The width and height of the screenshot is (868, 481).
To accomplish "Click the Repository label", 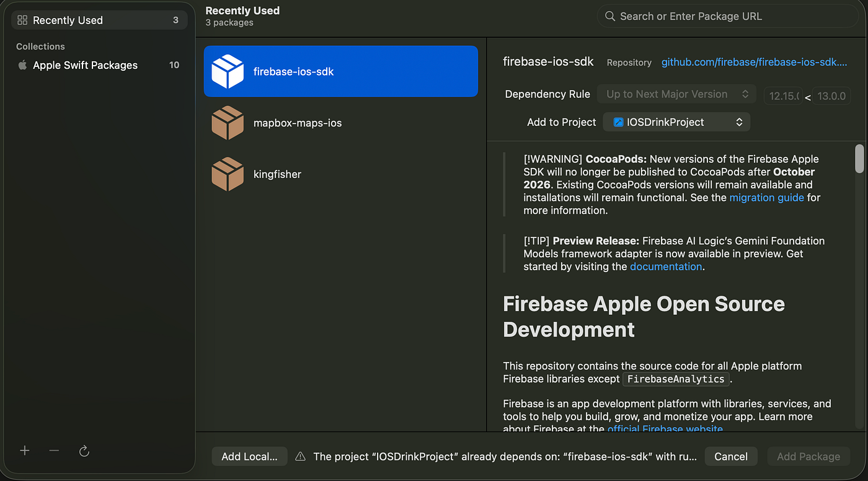I will pyautogui.click(x=629, y=63).
